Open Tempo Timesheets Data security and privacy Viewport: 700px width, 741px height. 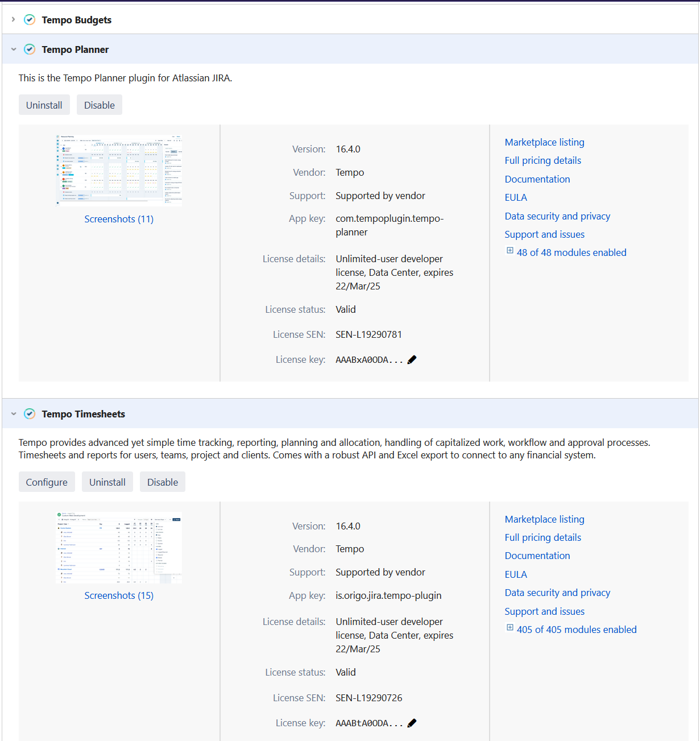point(557,593)
